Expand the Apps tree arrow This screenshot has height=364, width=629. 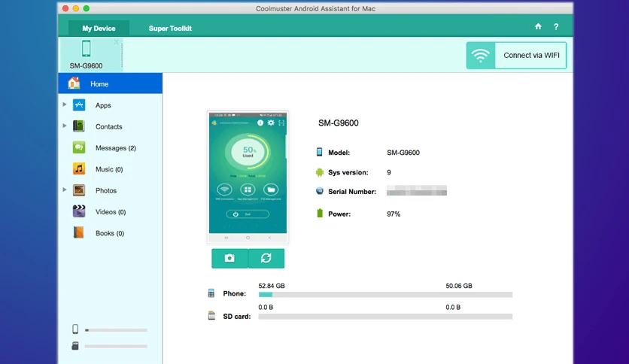point(65,105)
